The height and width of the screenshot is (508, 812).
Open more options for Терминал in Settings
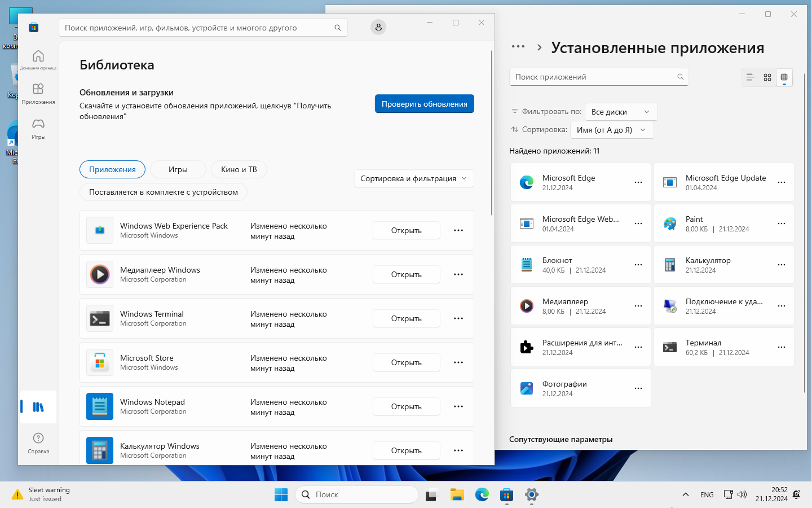(782, 347)
